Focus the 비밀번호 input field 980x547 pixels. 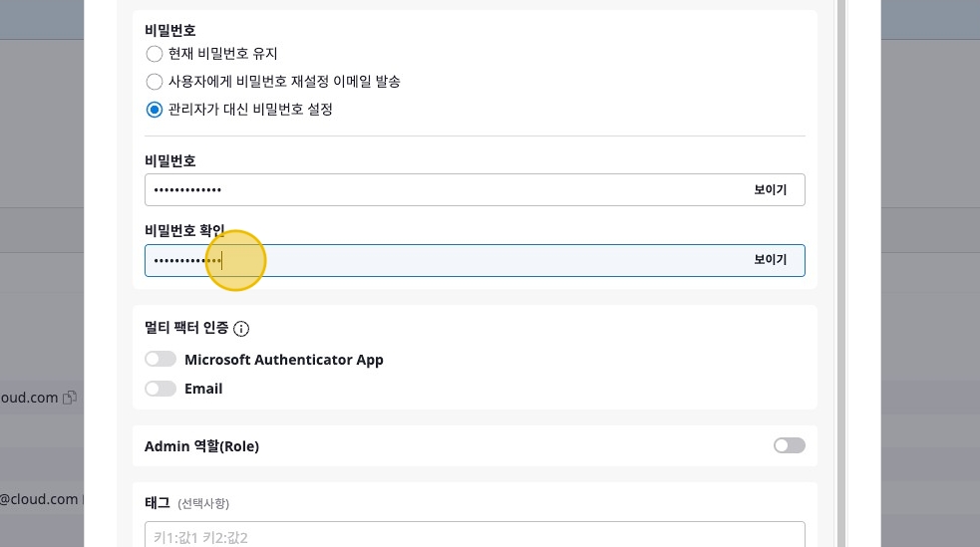pos(444,190)
